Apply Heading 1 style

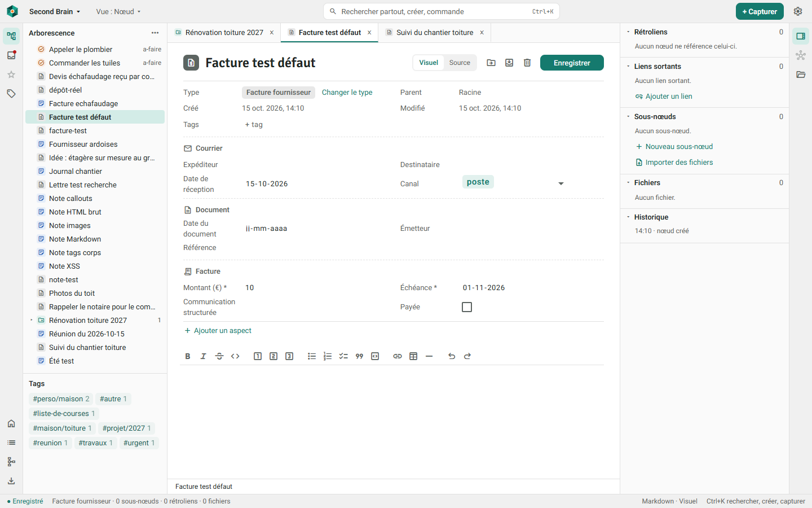[258, 356]
